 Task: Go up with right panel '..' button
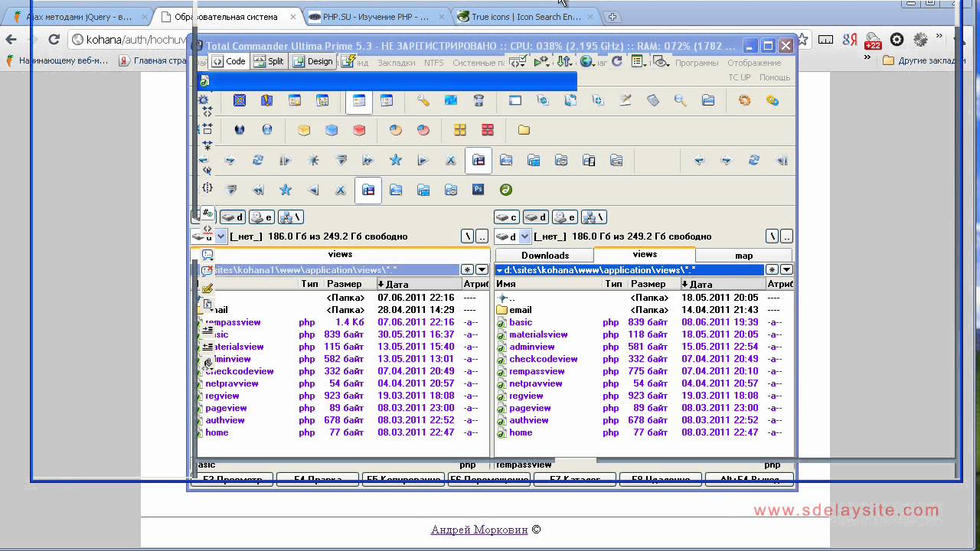[787, 236]
